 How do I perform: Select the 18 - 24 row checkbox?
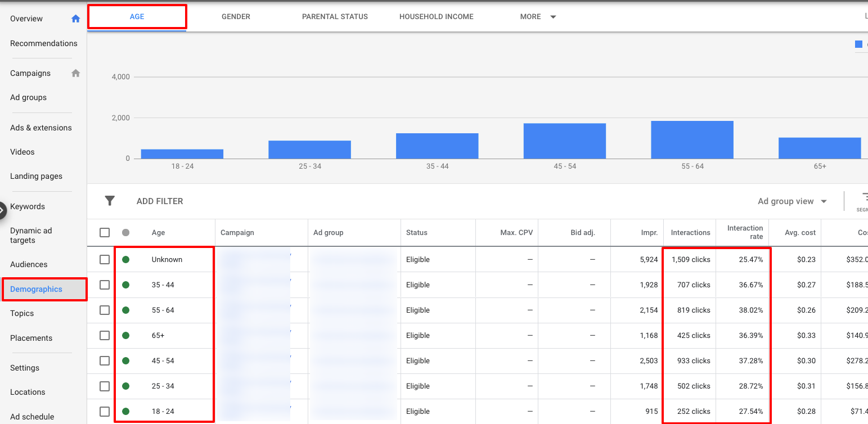[x=105, y=411]
